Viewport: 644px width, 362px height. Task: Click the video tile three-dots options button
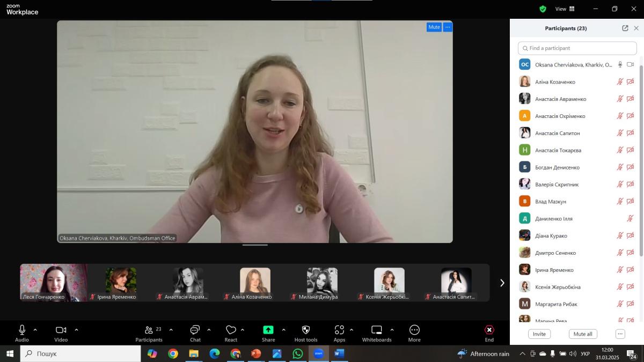click(448, 27)
